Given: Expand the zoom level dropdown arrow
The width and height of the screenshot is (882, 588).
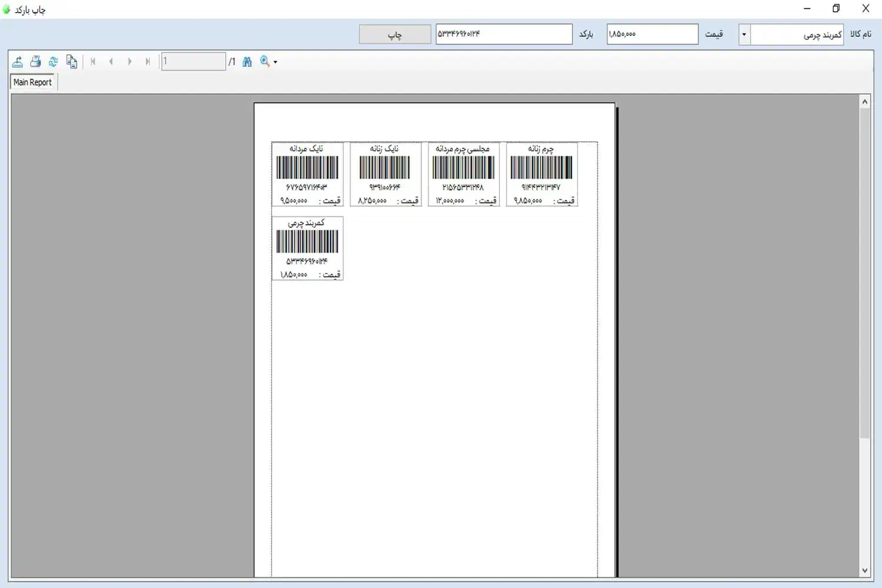Looking at the screenshot, I should click(275, 62).
